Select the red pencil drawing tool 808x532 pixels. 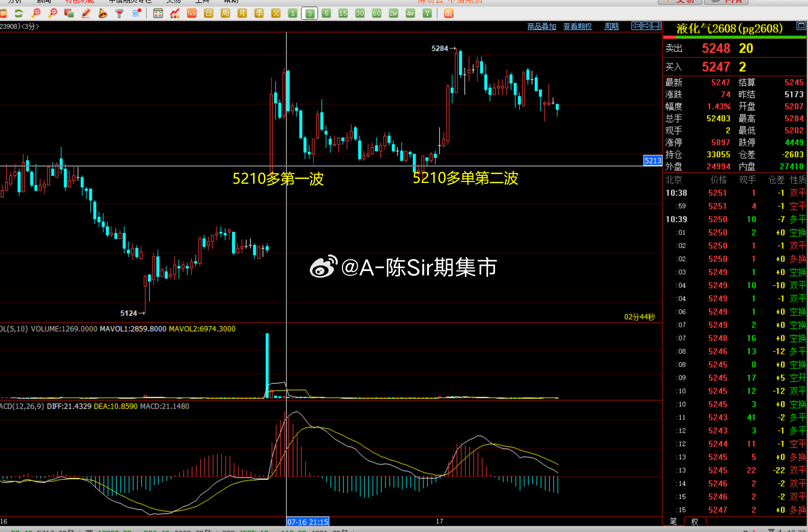86,14
